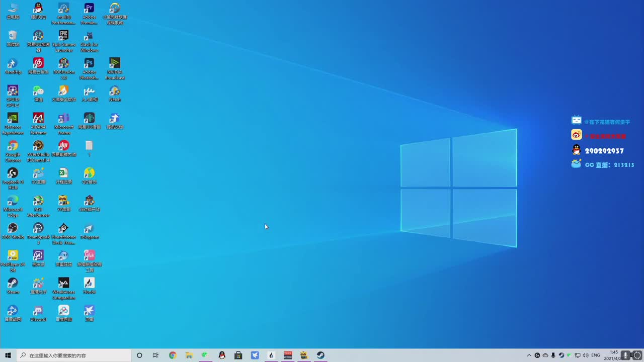Select the MSI Afterburner desktop icon
Viewport: 644px width, 362px height.
point(38,206)
